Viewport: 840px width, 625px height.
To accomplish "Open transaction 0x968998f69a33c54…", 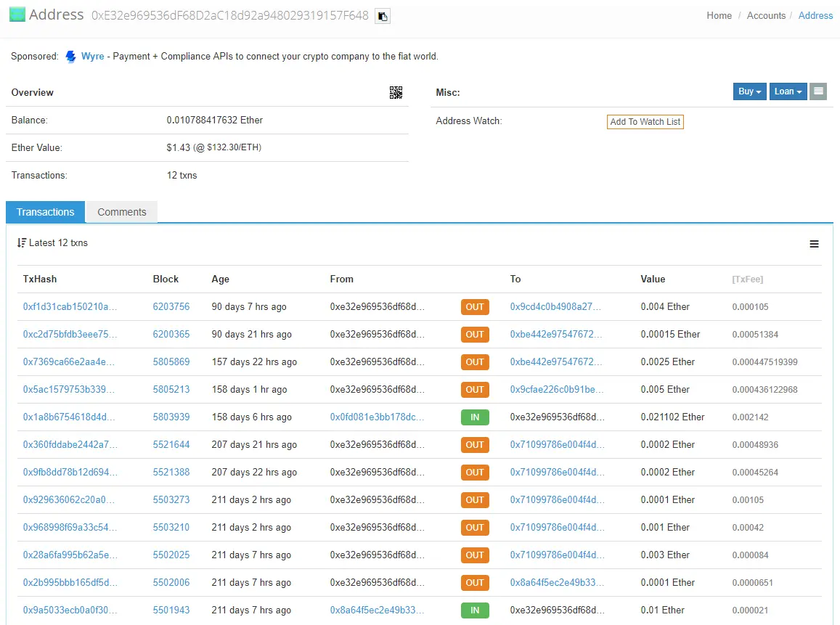I will pos(70,528).
